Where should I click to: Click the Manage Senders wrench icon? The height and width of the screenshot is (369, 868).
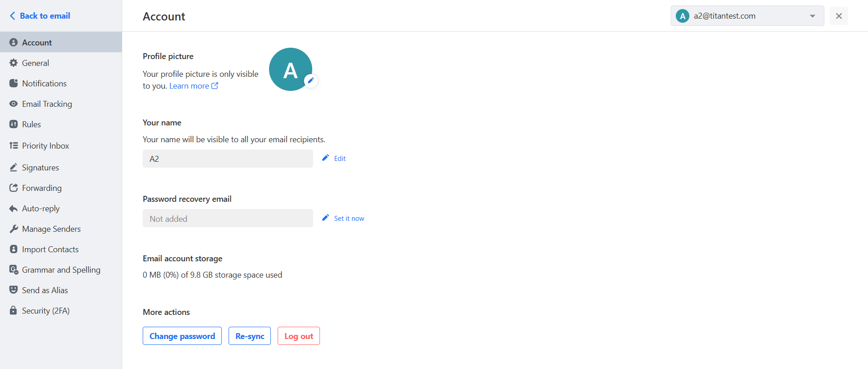(14, 229)
